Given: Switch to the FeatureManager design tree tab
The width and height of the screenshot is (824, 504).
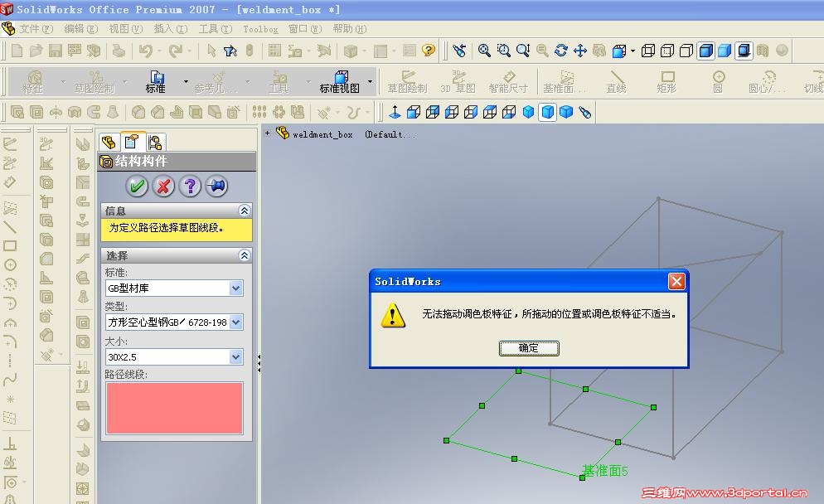Looking at the screenshot, I should coord(109,143).
